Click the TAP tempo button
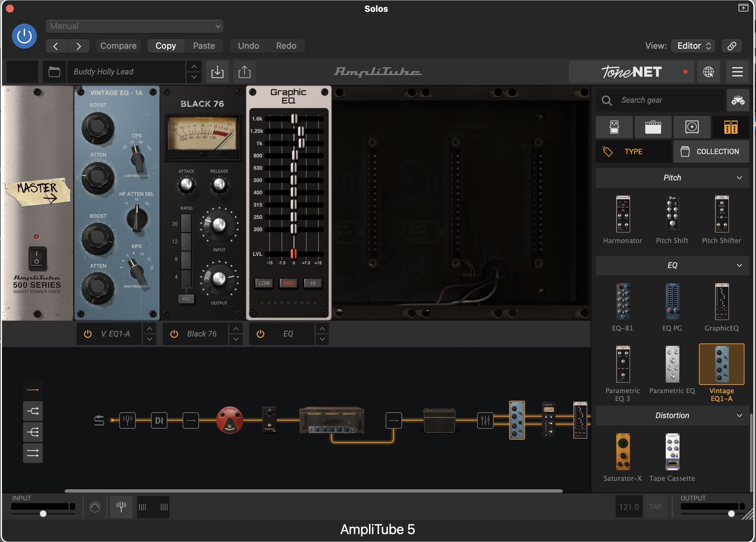 pos(655,506)
